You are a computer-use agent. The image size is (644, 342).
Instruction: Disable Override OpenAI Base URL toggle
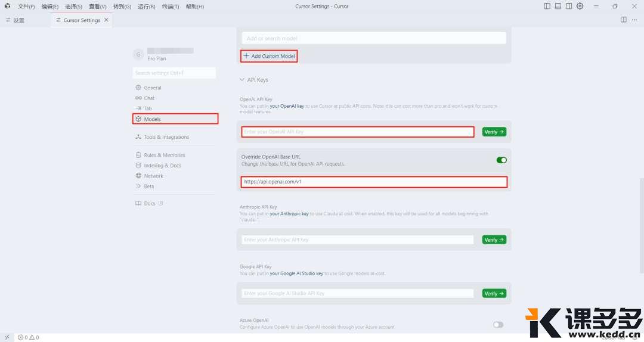pos(501,160)
